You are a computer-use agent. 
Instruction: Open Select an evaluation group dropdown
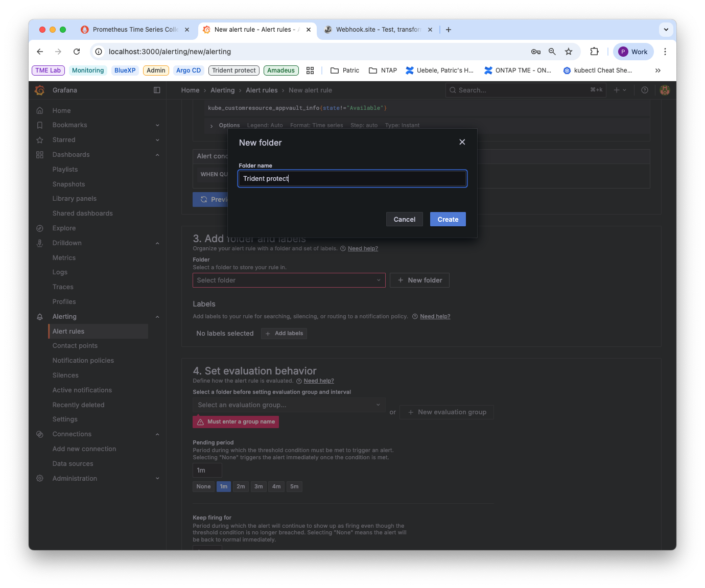point(289,405)
